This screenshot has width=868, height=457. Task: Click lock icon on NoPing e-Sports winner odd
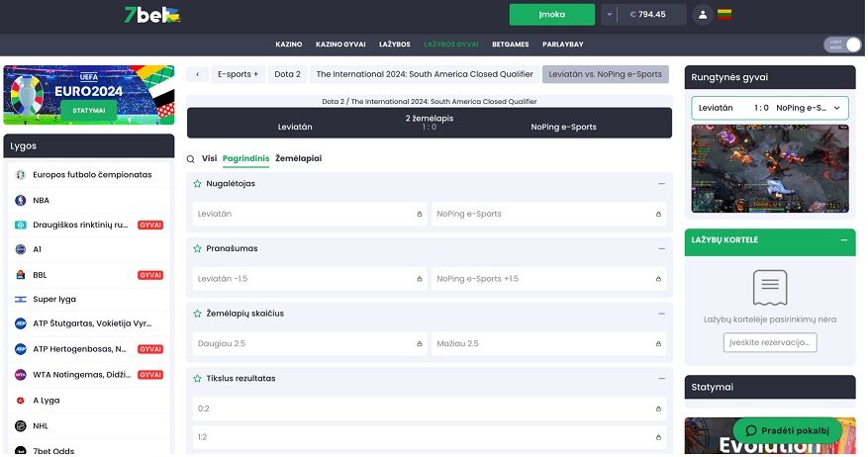658,214
